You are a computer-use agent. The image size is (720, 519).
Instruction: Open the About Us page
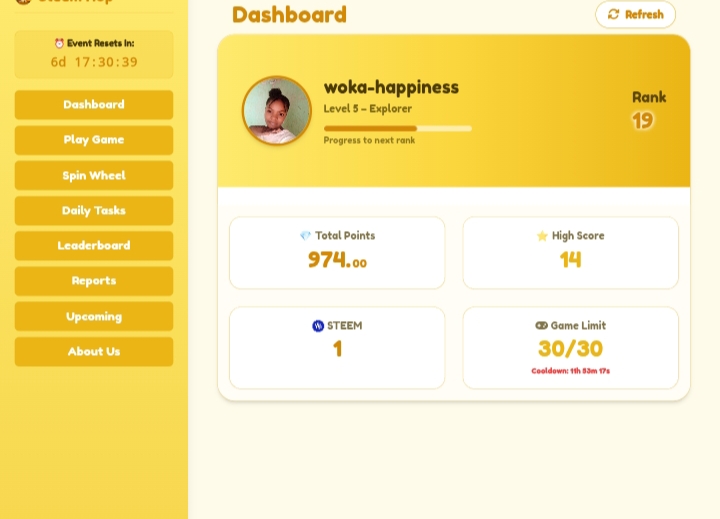(94, 352)
